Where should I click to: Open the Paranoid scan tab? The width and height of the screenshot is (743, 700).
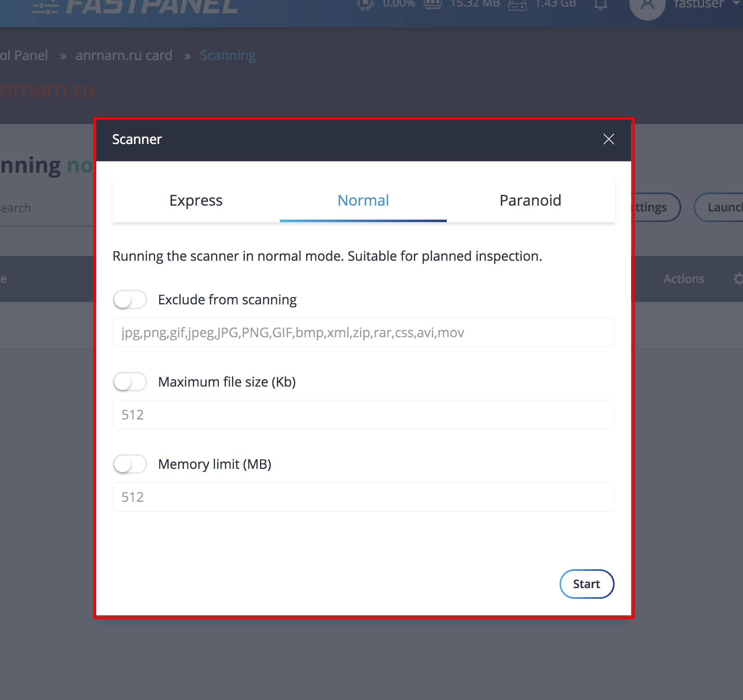click(x=530, y=201)
